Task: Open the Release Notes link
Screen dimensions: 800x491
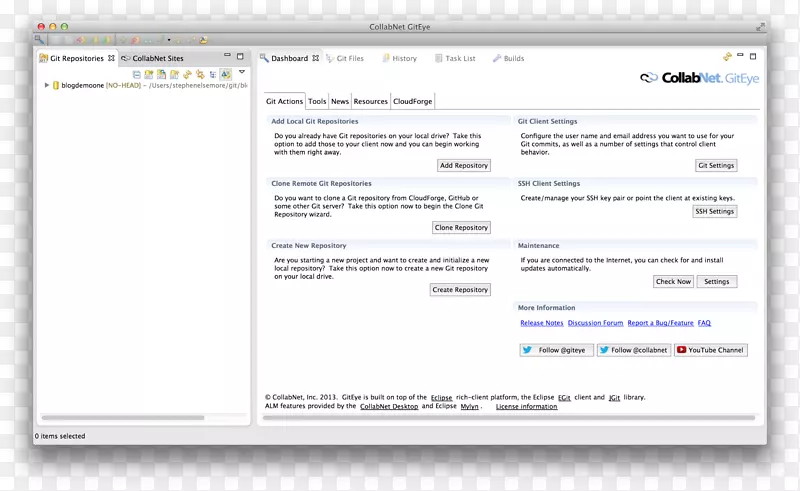Action: click(x=541, y=323)
